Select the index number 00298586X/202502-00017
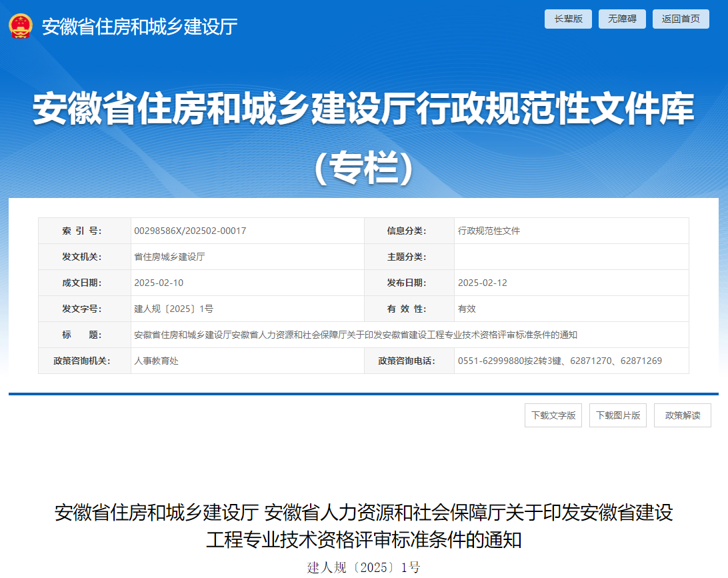 click(190, 231)
